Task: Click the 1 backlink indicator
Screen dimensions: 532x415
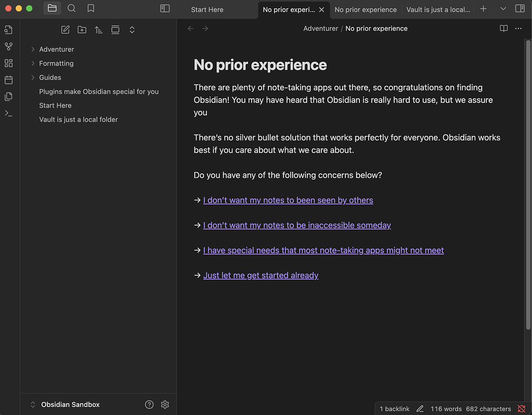Action: (x=394, y=409)
